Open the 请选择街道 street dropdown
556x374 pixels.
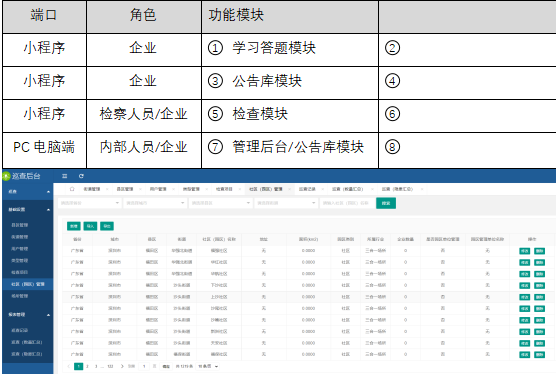(286, 203)
